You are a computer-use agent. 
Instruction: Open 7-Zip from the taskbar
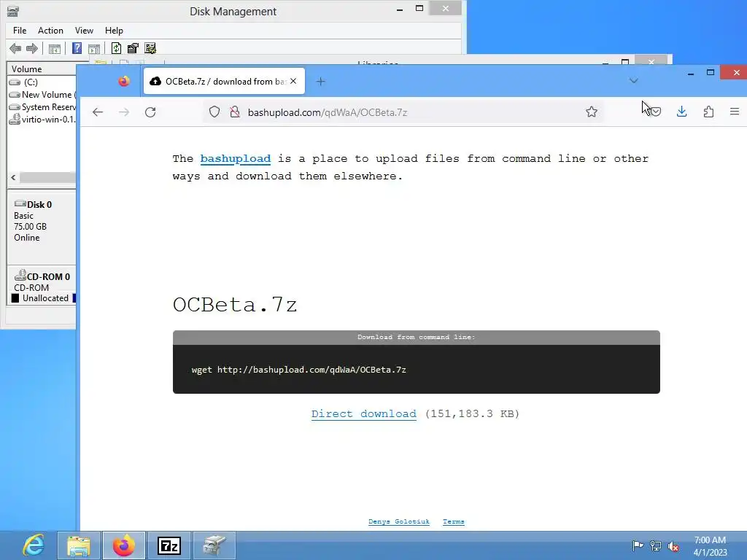[x=169, y=545]
